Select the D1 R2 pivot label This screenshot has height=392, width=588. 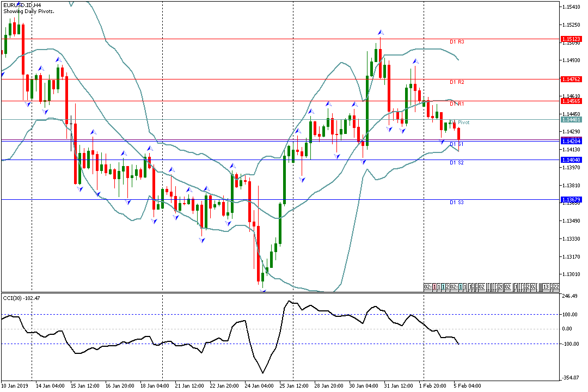(x=456, y=82)
